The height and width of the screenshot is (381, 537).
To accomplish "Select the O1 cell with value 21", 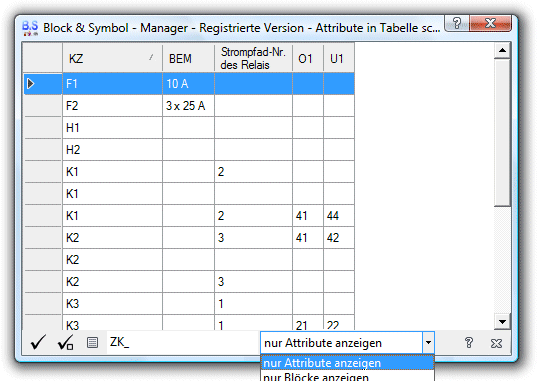I will click(308, 323).
